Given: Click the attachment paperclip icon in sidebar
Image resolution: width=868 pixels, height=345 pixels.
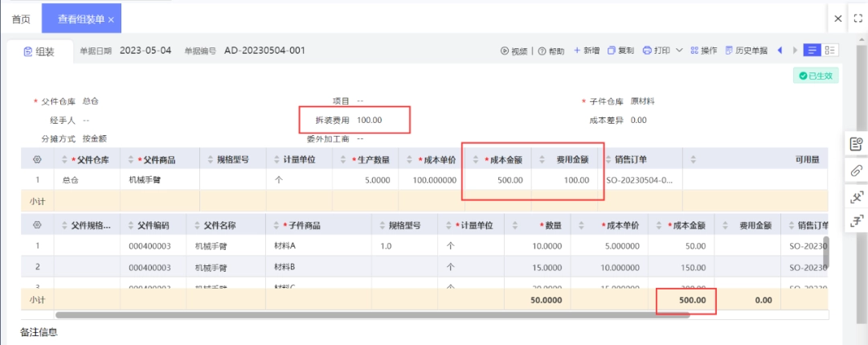Looking at the screenshot, I should [857, 170].
